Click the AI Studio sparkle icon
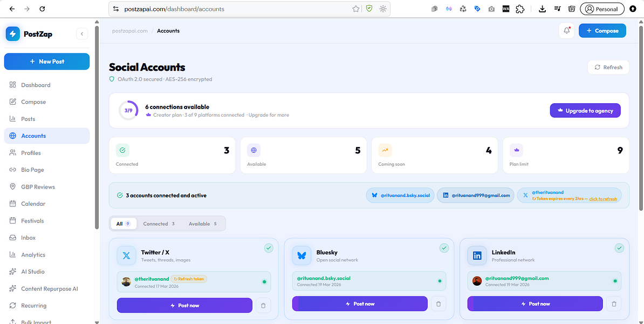 coord(13,272)
